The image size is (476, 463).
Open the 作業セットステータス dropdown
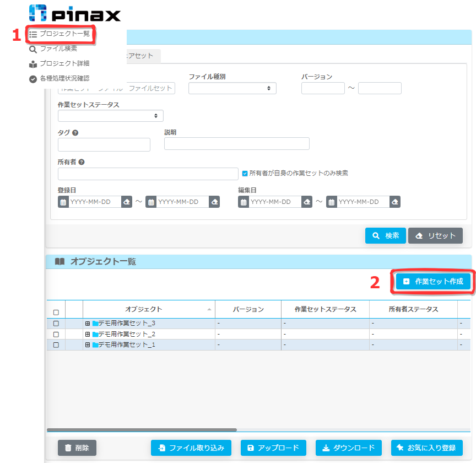pos(110,116)
